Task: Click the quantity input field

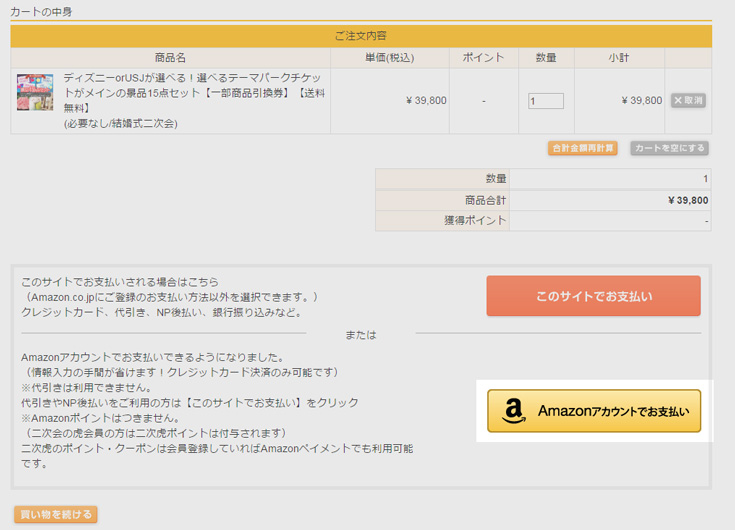Action: pos(546,101)
